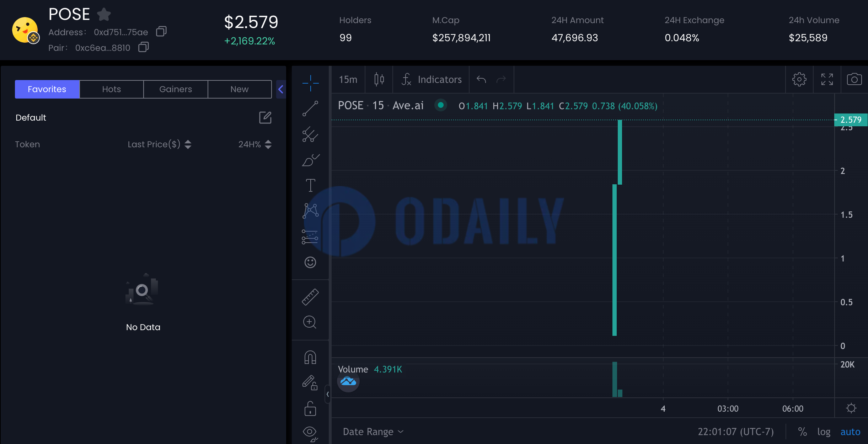This screenshot has height=444, width=868.
Task: Click the $2.579 header price
Action: tap(251, 22)
